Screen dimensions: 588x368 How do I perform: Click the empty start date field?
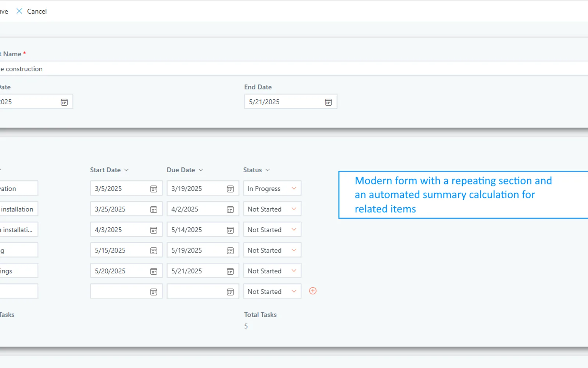coord(126,291)
